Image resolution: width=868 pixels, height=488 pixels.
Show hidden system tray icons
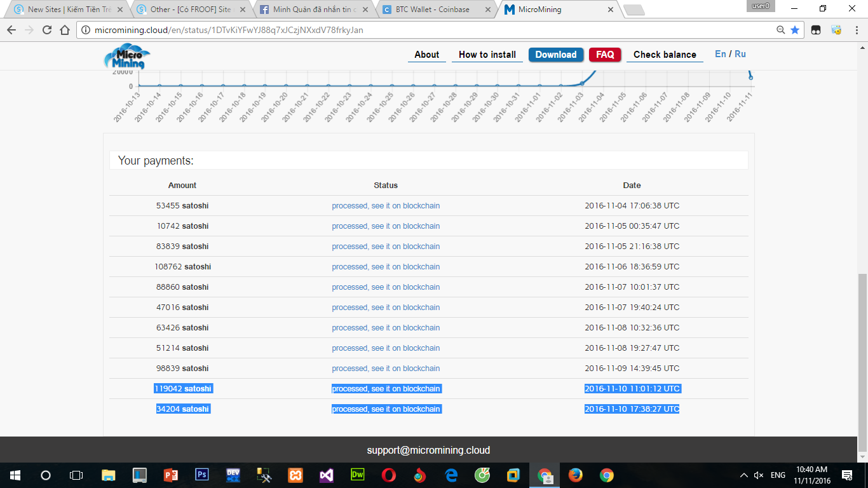pos(744,475)
